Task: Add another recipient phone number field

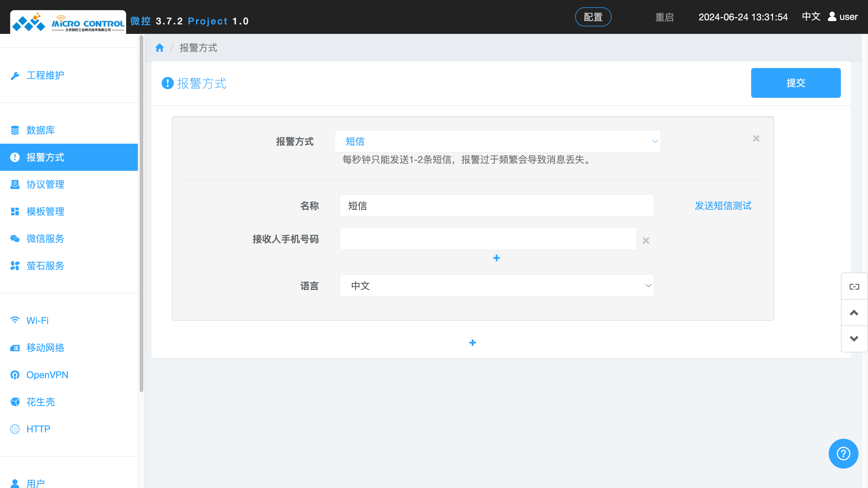Action: 496,258
